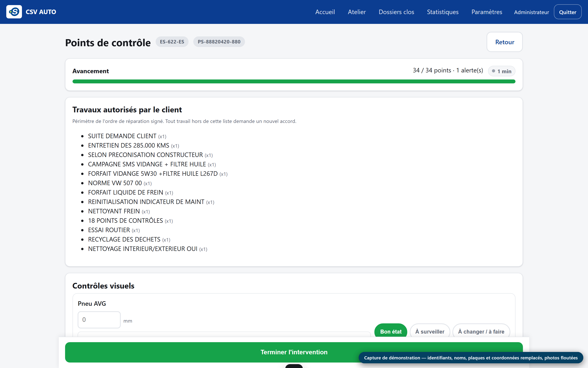
Task: Click the Travaux autorisés par le client heading
Action: click(127, 110)
